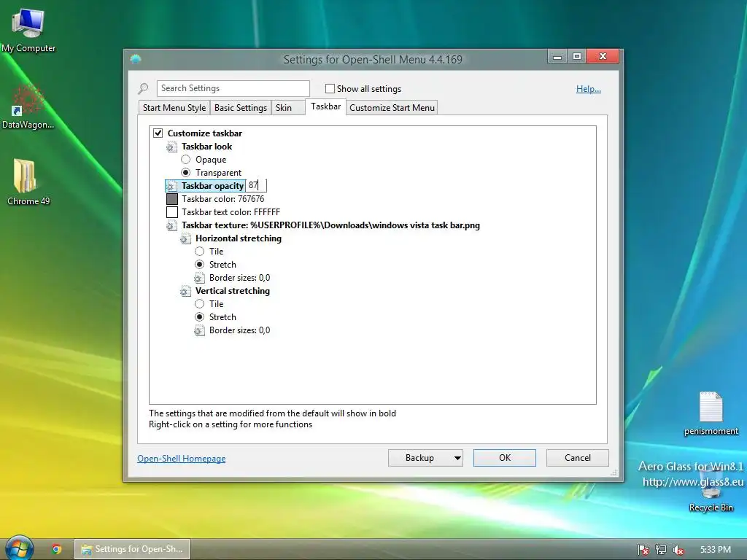This screenshot has height=560, width=747.
Task: Click the Backup button
Action: [419, 458]
